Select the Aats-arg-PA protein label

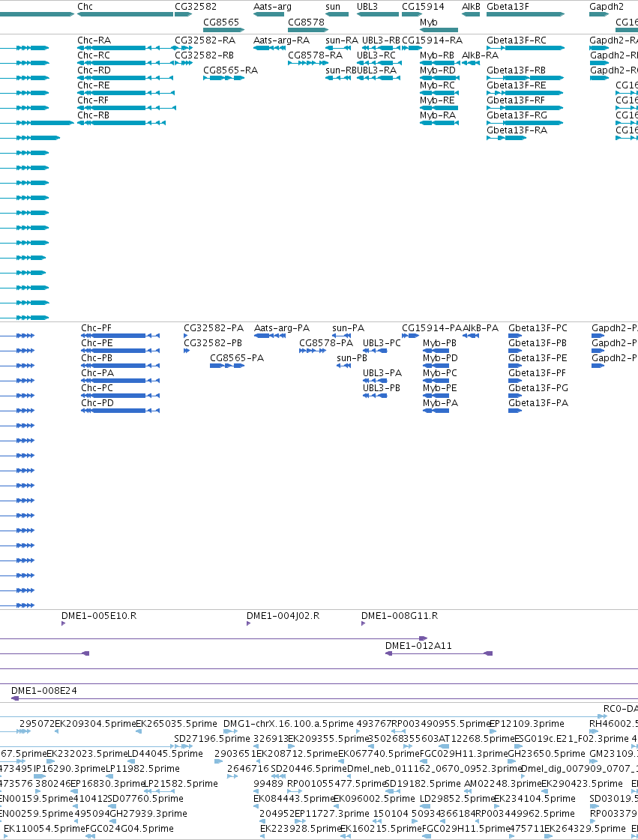pos(282,328)
